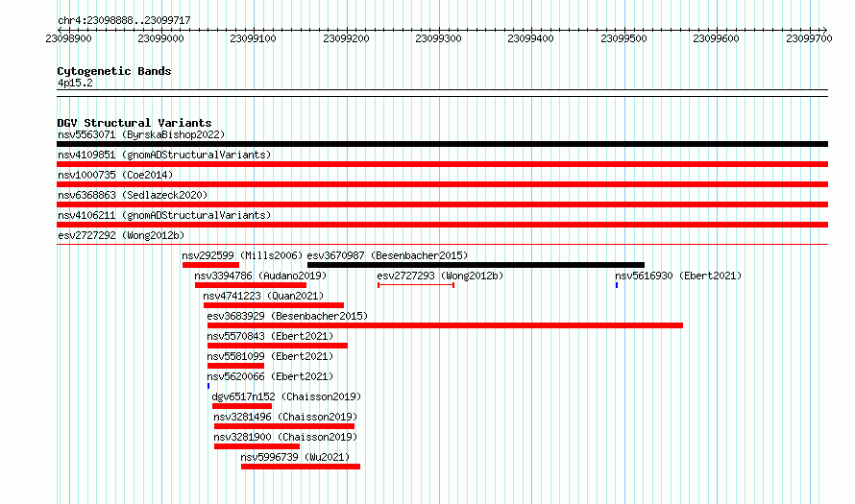Open nsv3281900 (Chaisson2019) label
This screenshot has width=855, height=504.
(285, 437)
